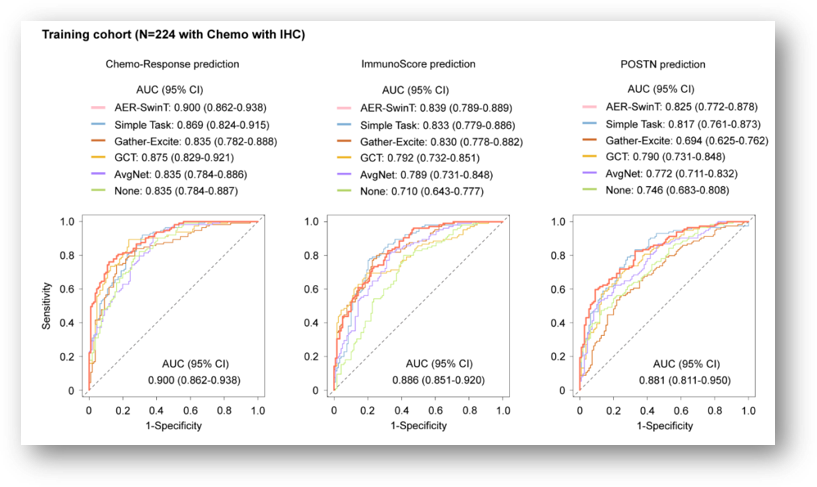The image size is (817, 487).
Task: Click the ImmunoScore prediction title
Action: pos(418,64)
